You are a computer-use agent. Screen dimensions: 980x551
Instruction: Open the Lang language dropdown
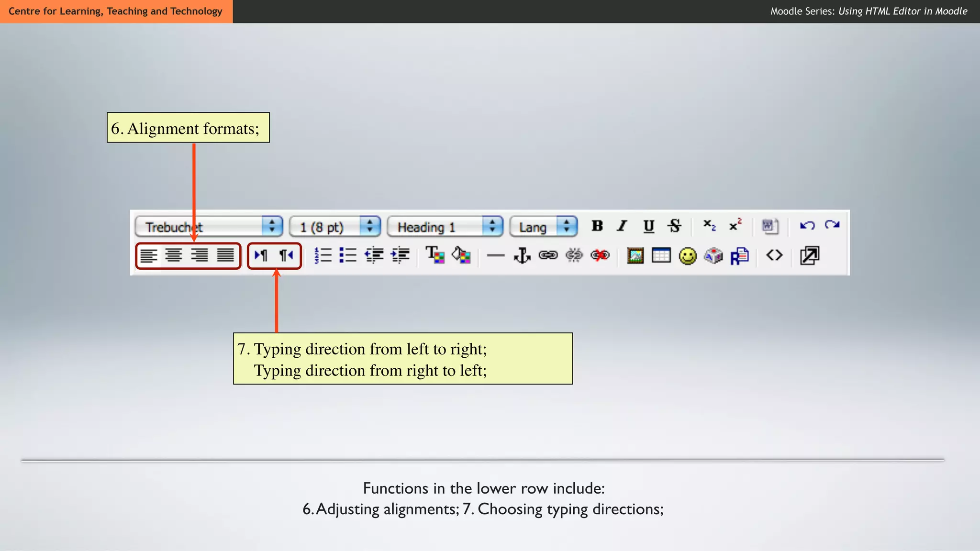point(567,226)
